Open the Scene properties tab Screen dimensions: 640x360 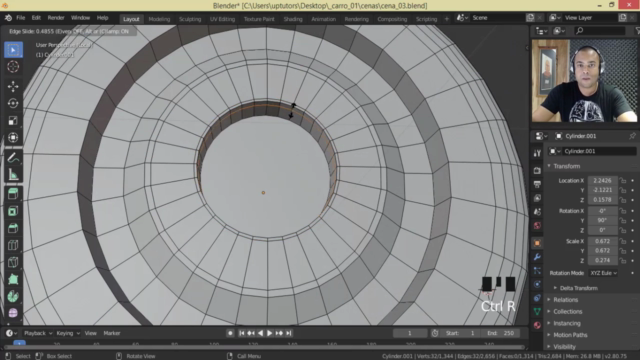pyautogui.click(x=537, y=212)
